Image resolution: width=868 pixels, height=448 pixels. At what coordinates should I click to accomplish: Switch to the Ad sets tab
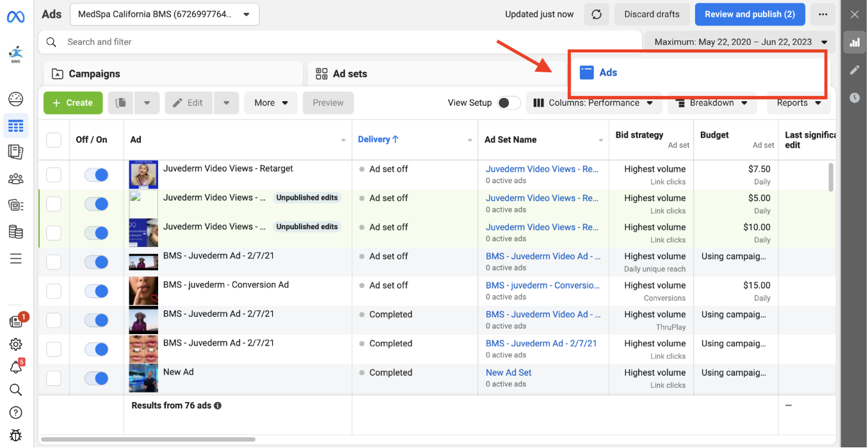coord(435,74)
